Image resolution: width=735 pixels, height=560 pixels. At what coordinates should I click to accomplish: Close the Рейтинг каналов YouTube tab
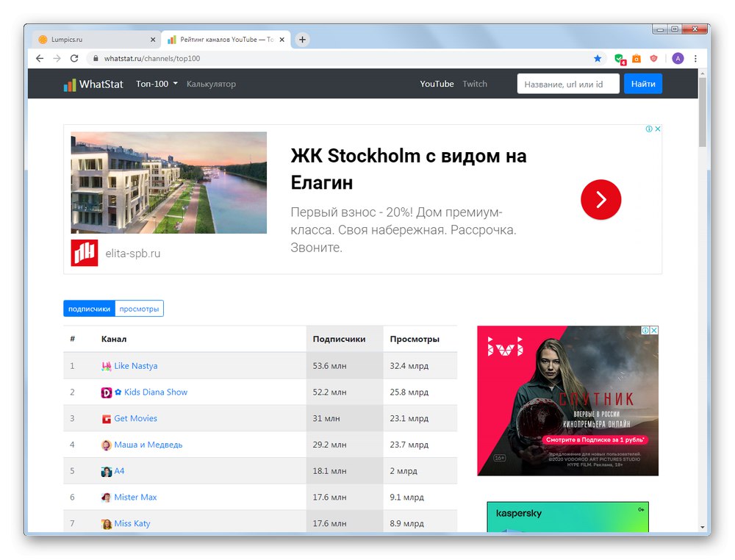point(282,40)
